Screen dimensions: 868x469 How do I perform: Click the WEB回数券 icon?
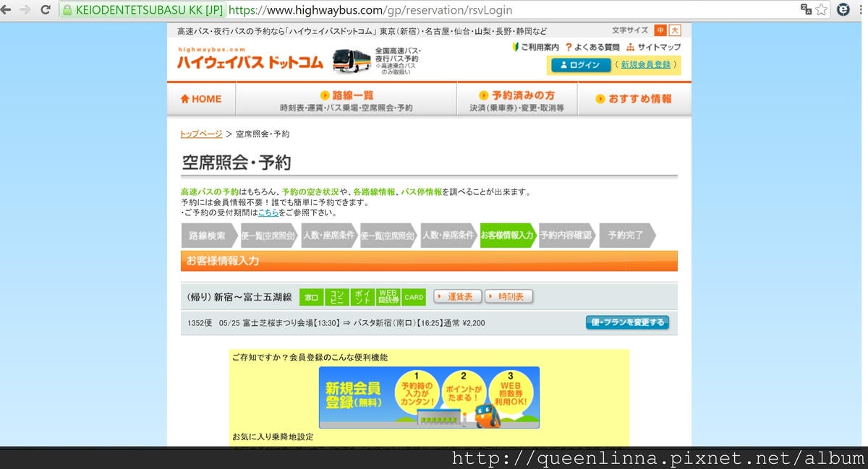tap(387, 296)
